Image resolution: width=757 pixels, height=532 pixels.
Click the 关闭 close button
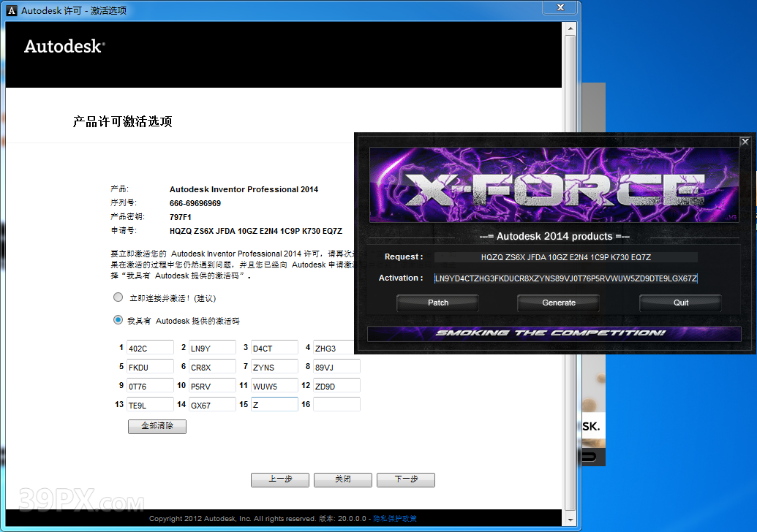pyautogui.click(x=342, y=479)
